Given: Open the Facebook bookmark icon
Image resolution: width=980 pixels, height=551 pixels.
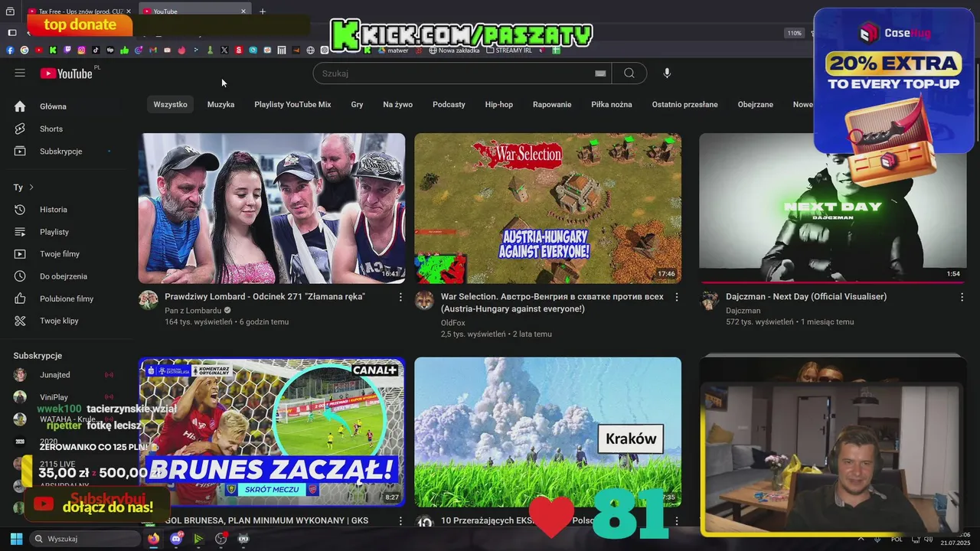Looking at the screenshot, I should [x=10, y=51].
